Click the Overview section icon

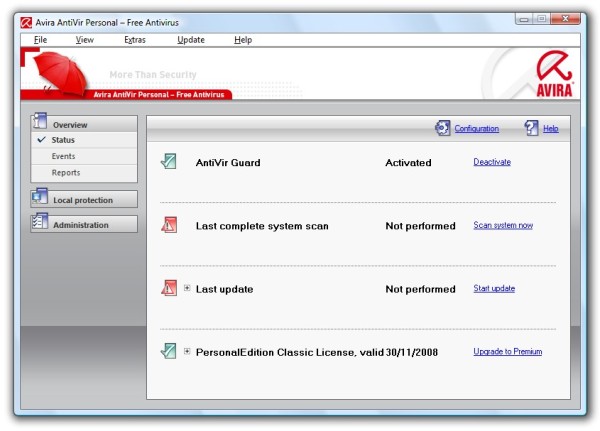pos(40,122)
